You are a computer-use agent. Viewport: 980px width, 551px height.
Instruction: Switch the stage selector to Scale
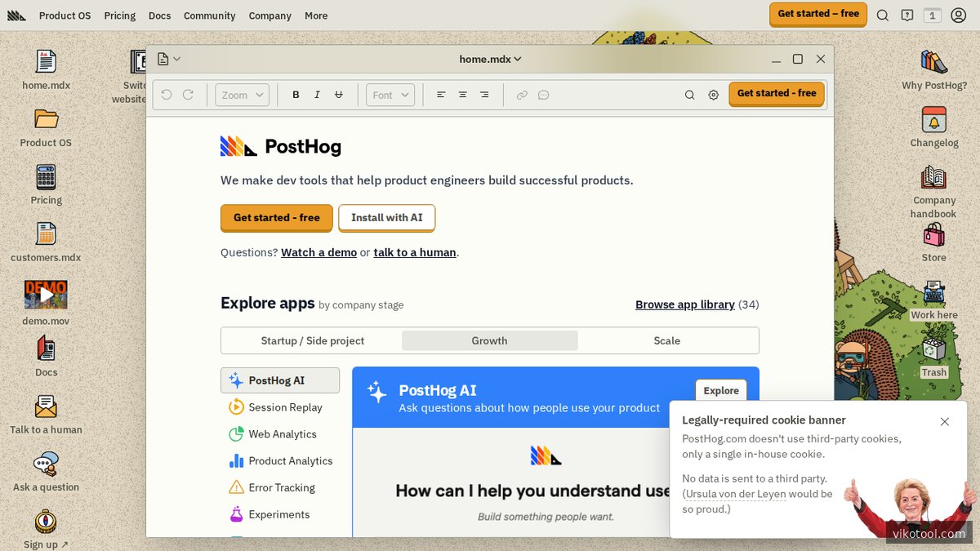[x=666, y=340]
